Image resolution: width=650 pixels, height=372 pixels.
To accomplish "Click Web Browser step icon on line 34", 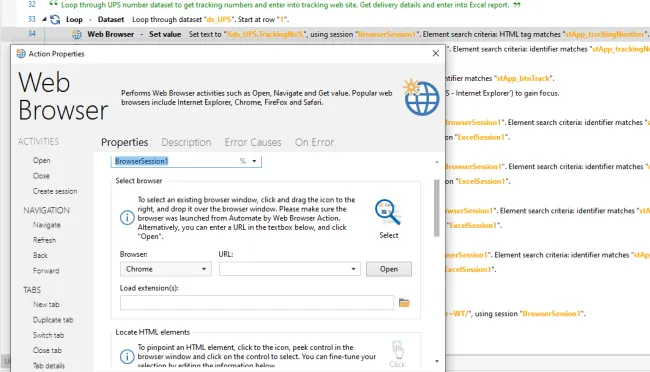I will click(x=77, y=34).
